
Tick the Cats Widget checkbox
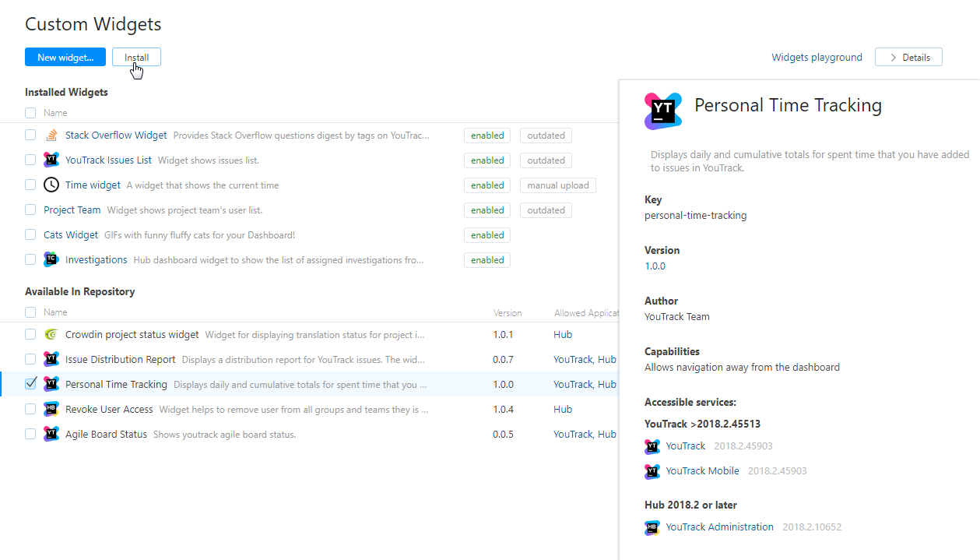coord(30,234)
